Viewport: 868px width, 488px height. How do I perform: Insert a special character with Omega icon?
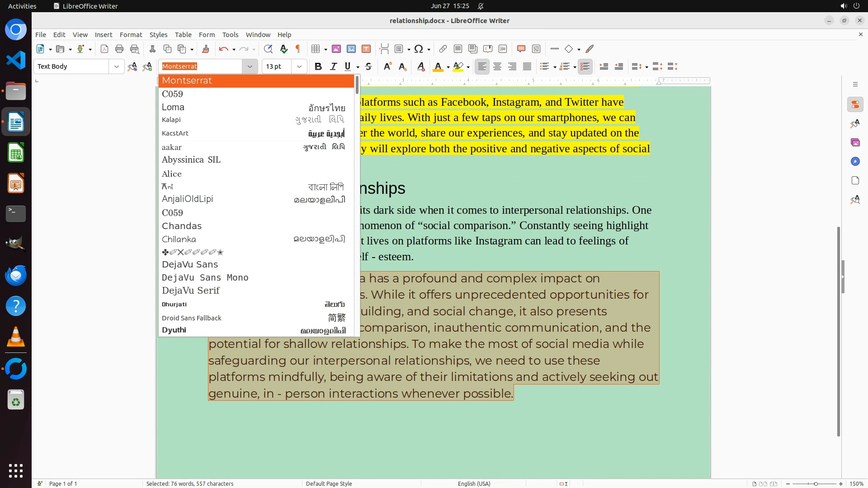(419, 49)
